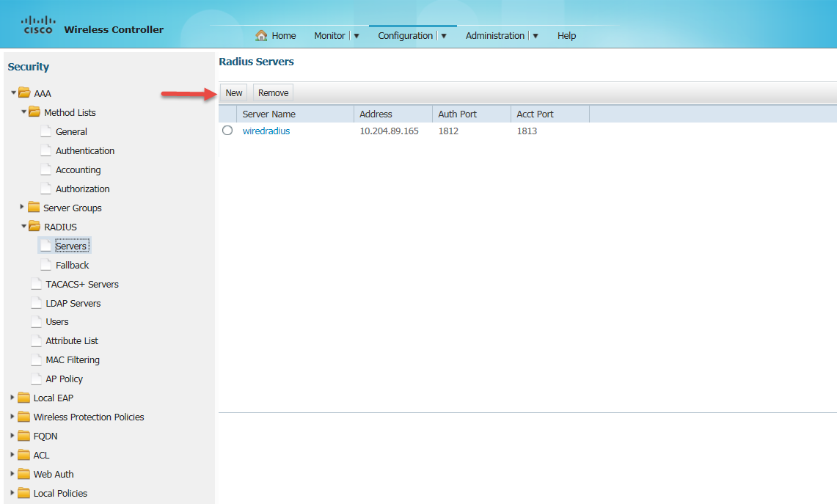This screenshot has width=837, height=504.
Task: Open the Monitor menu dropdown arrow
Action: click(x=357, y=36)
